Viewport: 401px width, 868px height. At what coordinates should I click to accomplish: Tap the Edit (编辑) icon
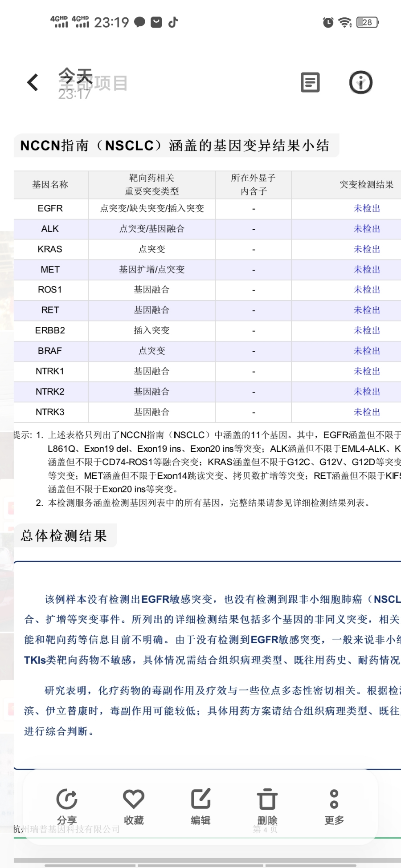(200, 799)
